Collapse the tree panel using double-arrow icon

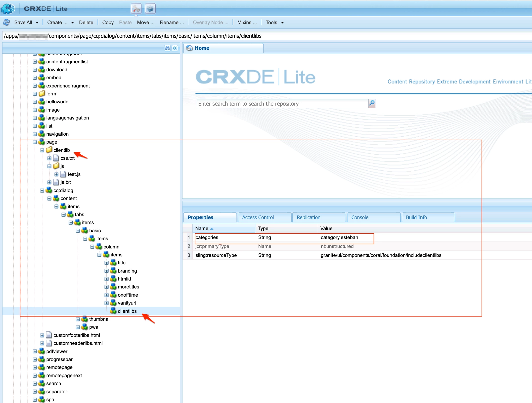coord(175,48)
